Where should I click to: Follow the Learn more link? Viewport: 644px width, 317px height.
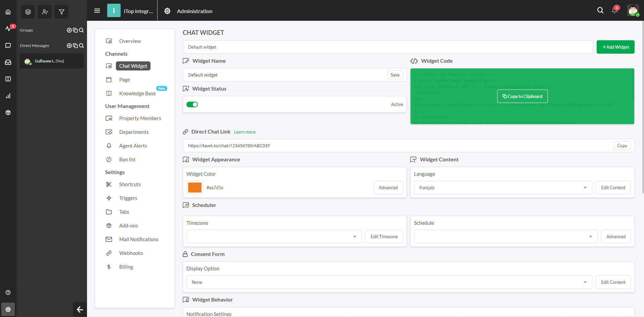[245, 132]
